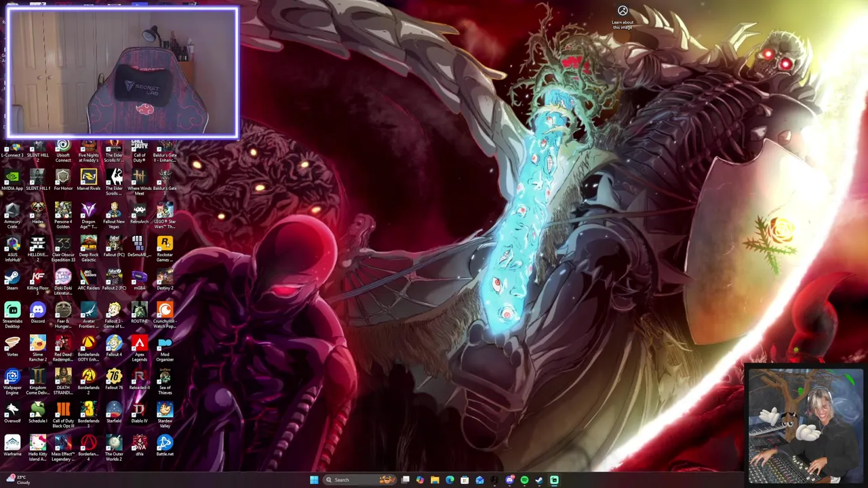The height and width of the screenshot is (488, 868).
Task: Open the Rockstar Games launcher icon
Action: pyautogui.click(x=165, y=249)
